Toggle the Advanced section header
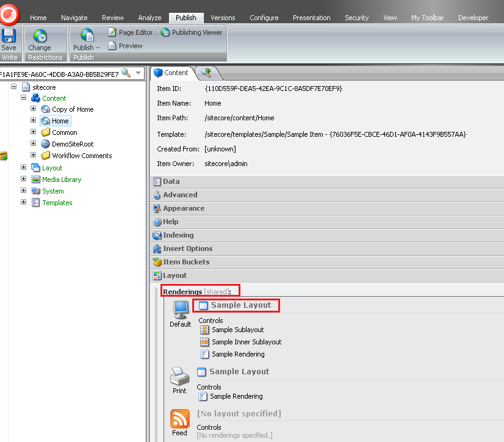The image size is (504, 442). [x=327, y=195]
